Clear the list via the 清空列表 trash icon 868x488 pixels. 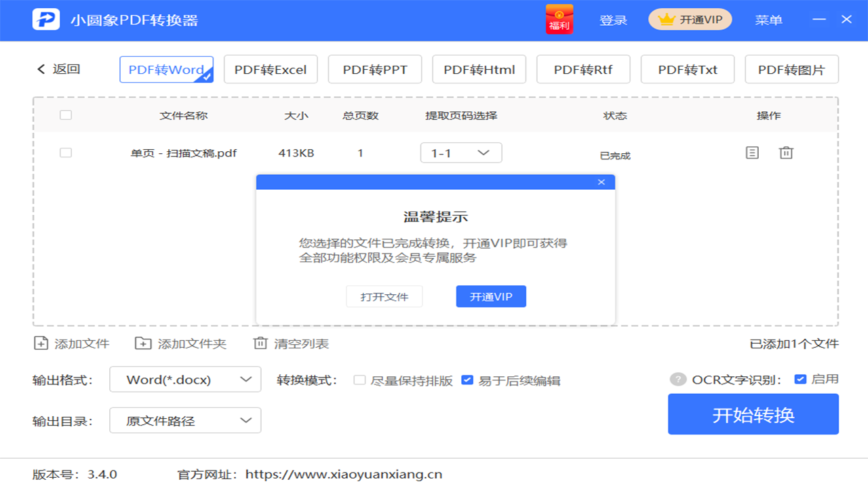[x=260, y=344]
